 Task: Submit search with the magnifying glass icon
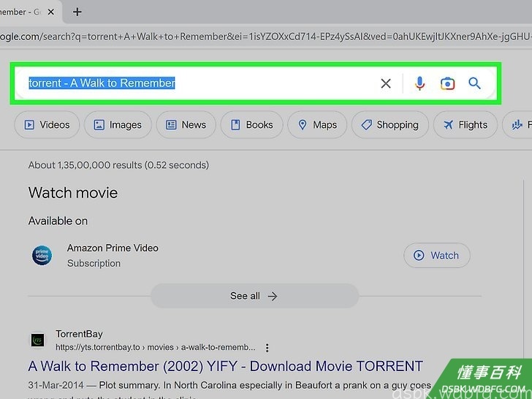coord(474,83)
